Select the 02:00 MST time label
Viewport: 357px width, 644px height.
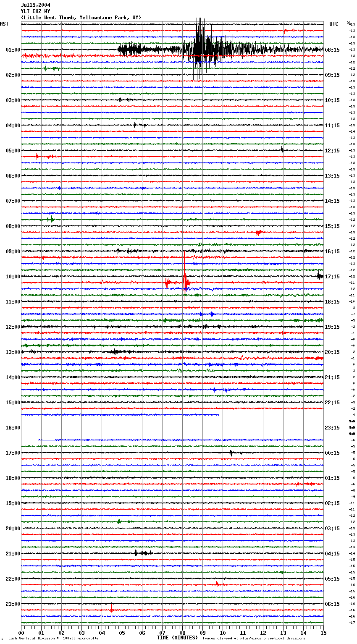point(13,75)
